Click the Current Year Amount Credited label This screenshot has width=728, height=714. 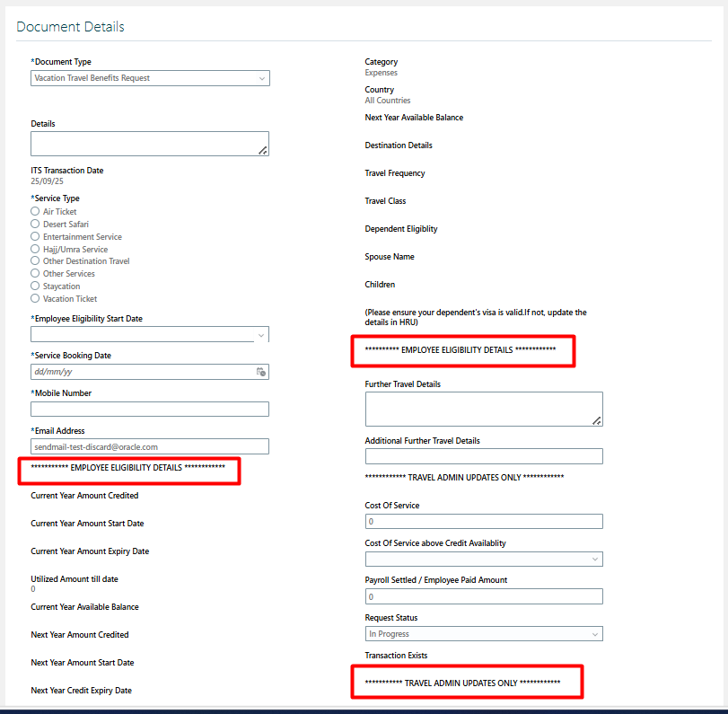tap(84, 496)
